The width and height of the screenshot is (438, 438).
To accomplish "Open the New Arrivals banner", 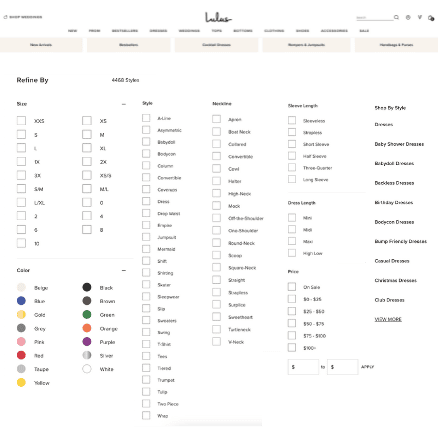I will (x=41, y=45).
